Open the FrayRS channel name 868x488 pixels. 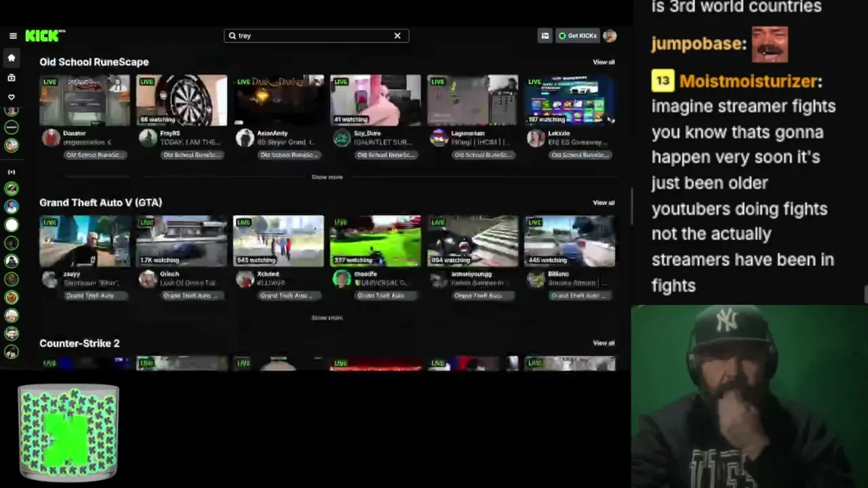pyautogui.click(x=170, y=134)
